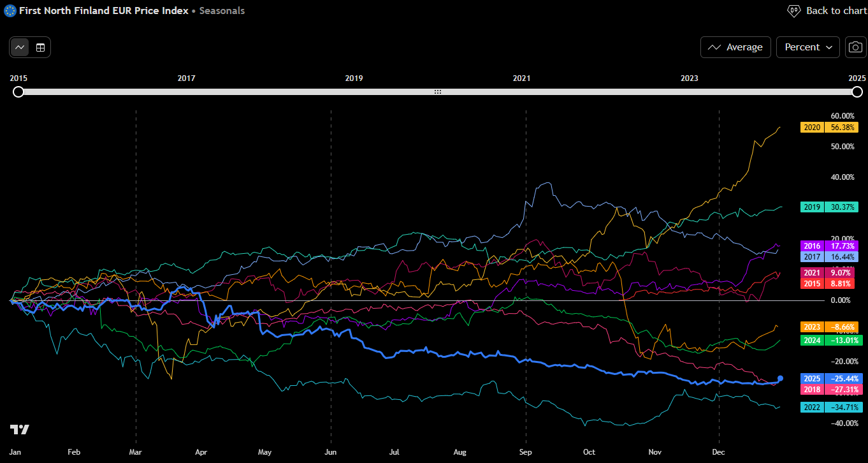
Task: Select the 2019 series legend label
Action: point(812,207)
